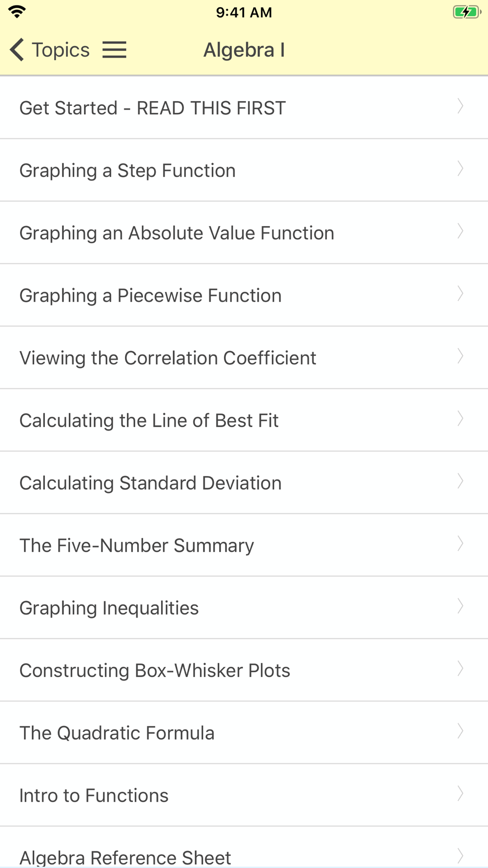Tap chevron next to The Quadratic Formula
The width and height of the screenshot is (488, 868).
(460, 731)
